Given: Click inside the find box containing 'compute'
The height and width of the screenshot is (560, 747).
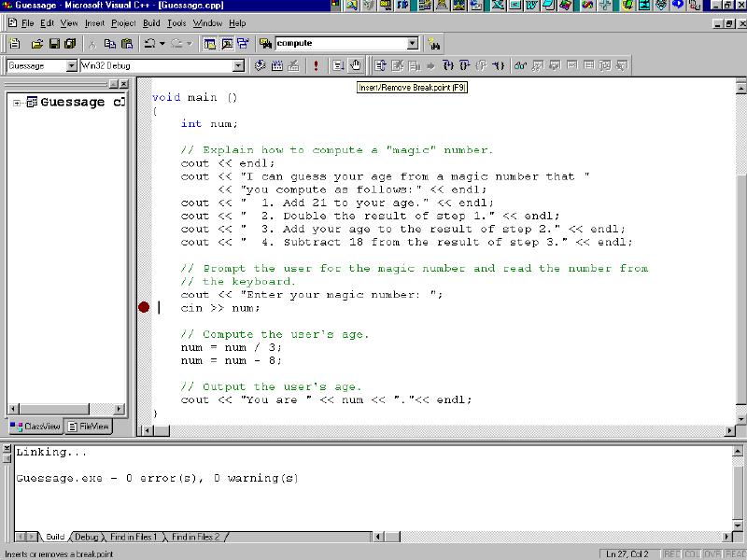Looking at the screenshot, I should [x=341, y=43].
